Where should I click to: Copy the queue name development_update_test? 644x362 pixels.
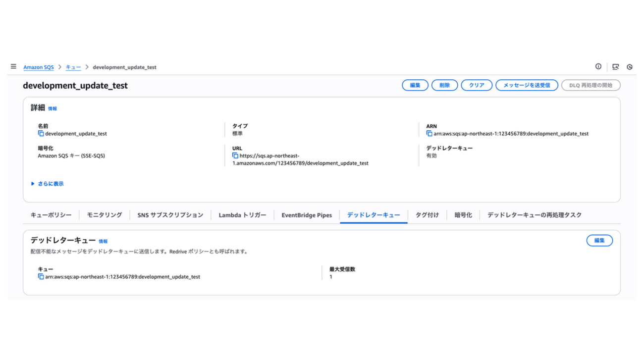coord(41,134)
